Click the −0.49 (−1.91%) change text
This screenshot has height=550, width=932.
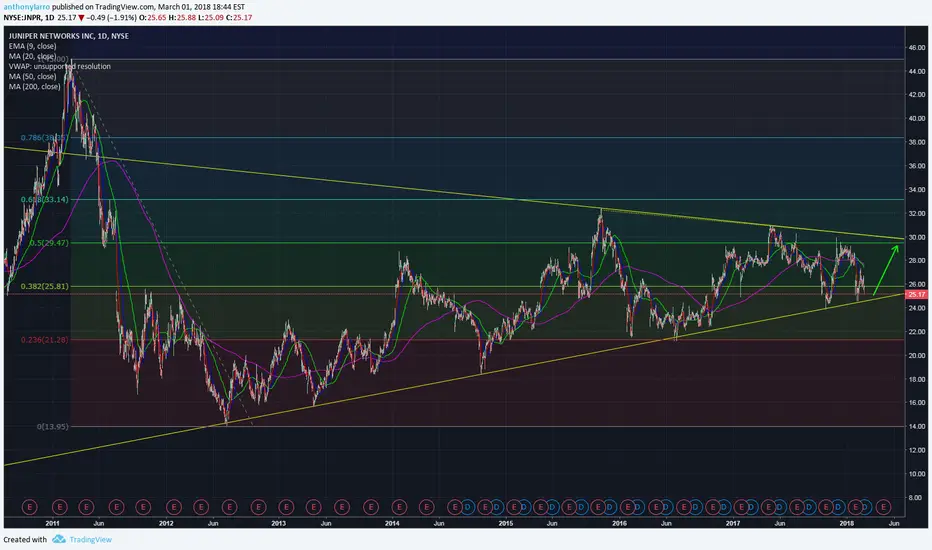112,17
